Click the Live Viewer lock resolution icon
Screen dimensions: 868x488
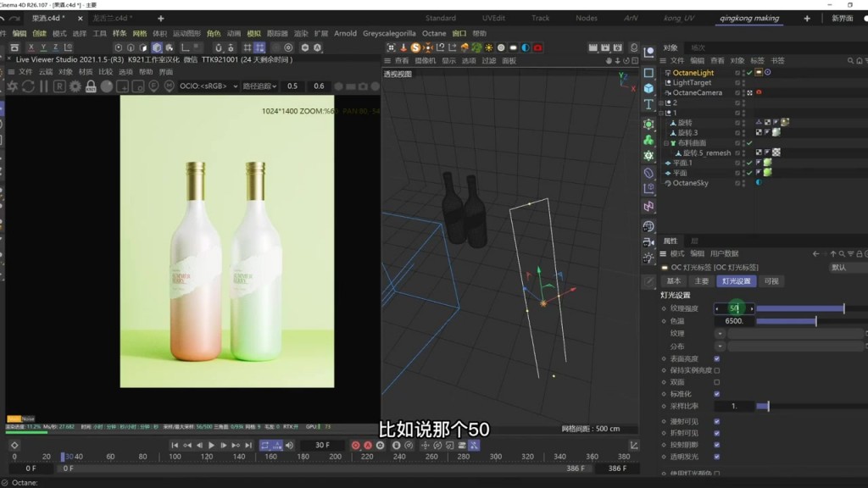pos(91,86)
